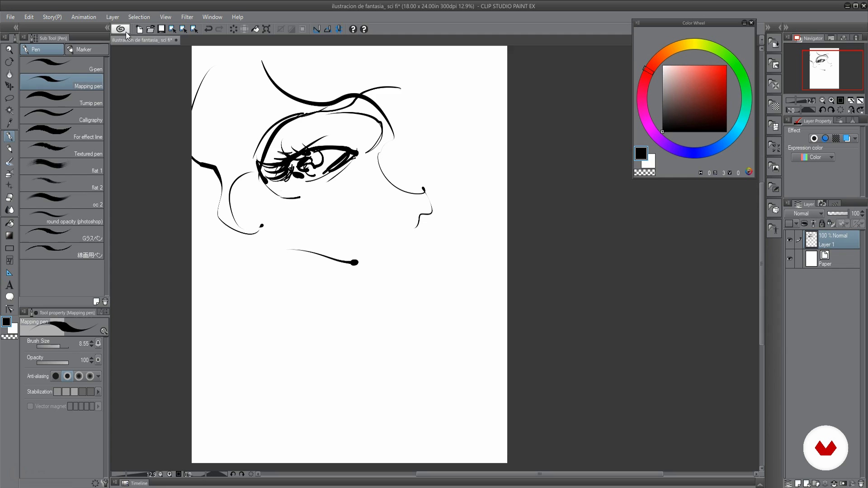Select the Text tool
This screenshot has width=868, height=488.
pos(9,285)
